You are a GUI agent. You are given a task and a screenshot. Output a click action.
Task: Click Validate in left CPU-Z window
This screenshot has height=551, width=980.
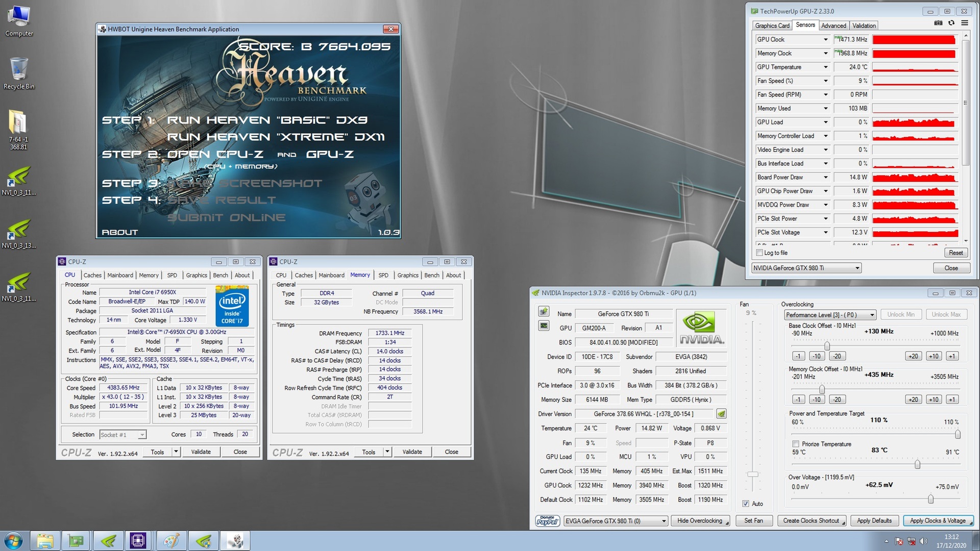pyautogui.click(x=201, y=452)
